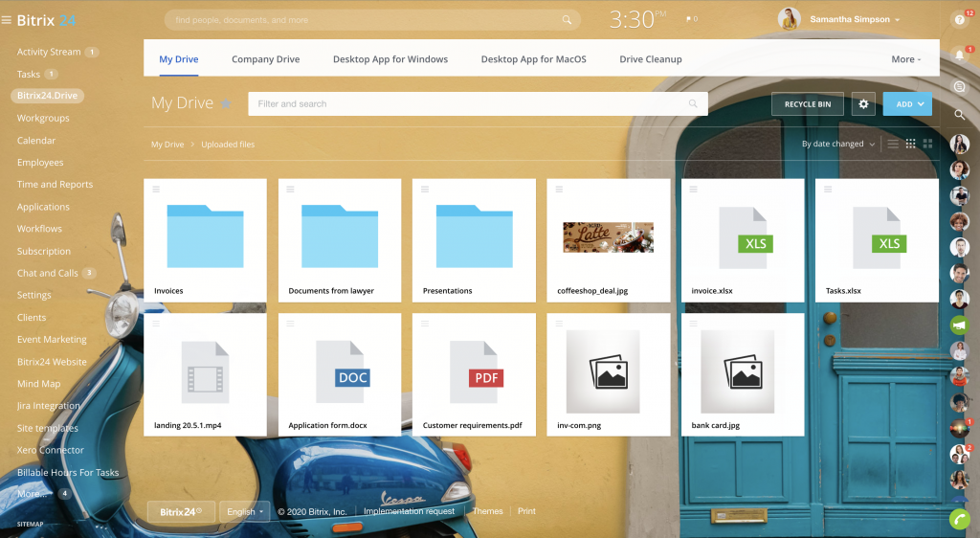The image size is (980, 538).
Task: Open the chat bubble icon in right sidebar
Action: [959, 86]
